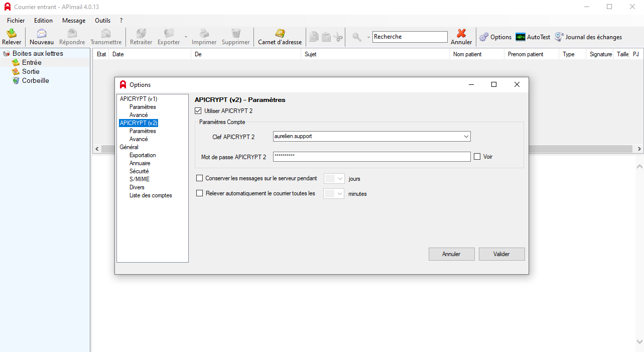644x352 pixels.
Task: Select APICRYPT (v1) in the options tree
Action: click(x=139, y=99)
